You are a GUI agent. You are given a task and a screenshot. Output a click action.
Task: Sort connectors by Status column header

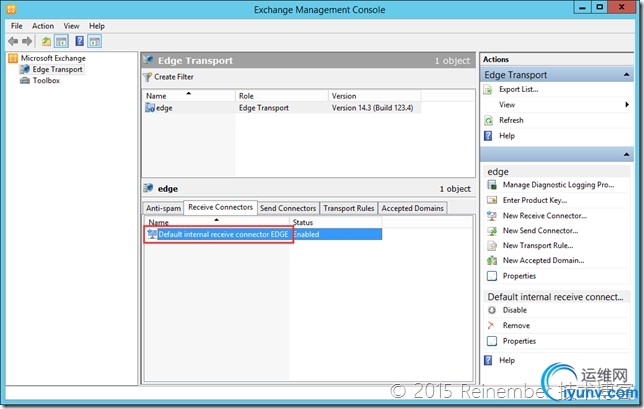pyautogui.click(x=336, y=222)
